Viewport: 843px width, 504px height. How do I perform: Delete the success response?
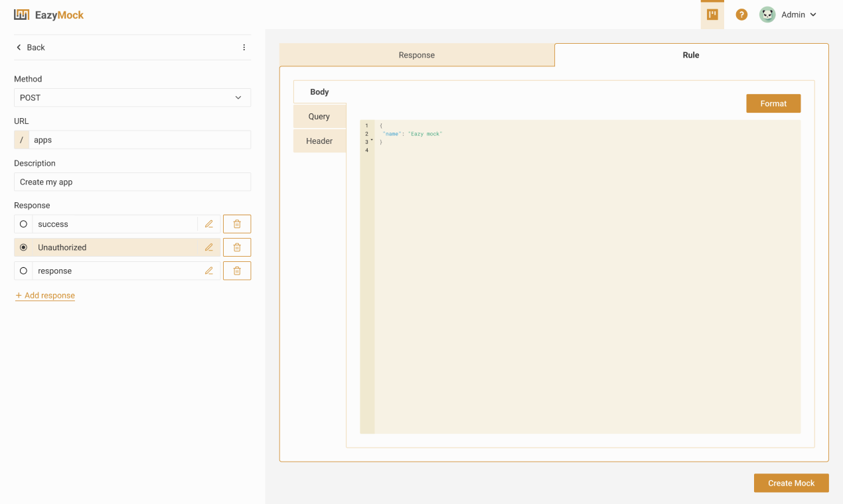coord(237,224)
